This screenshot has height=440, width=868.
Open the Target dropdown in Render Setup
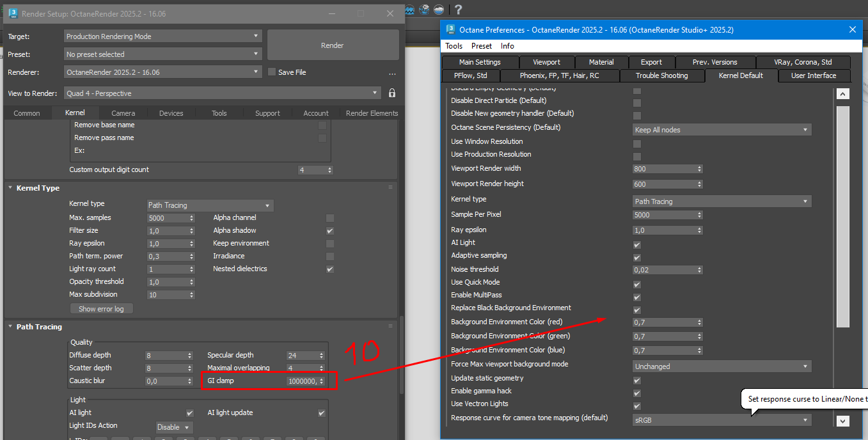(x=163, y=36)
